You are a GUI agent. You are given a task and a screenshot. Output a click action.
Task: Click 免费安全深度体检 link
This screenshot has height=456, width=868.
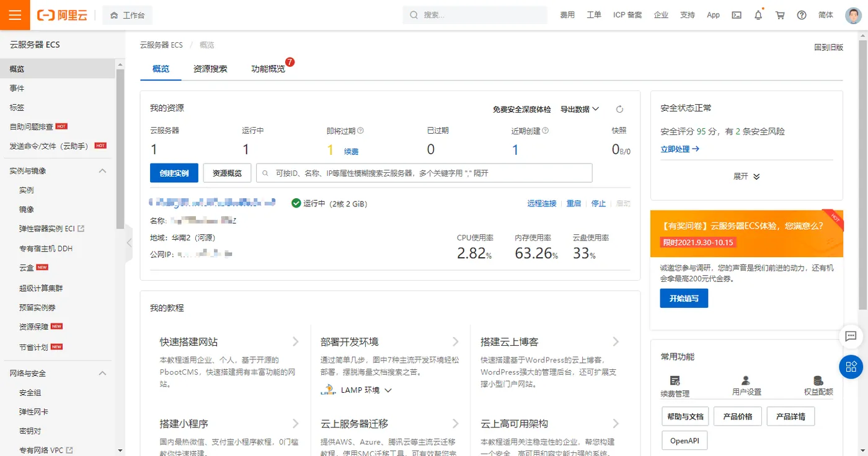tap(521, 109)
